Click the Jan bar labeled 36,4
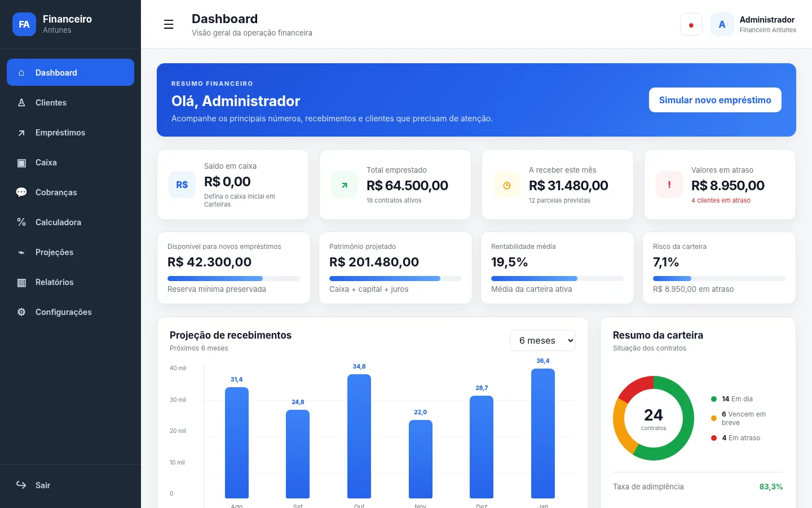The width and height of the screenshot is (812, 508). [x=543, y=433]
